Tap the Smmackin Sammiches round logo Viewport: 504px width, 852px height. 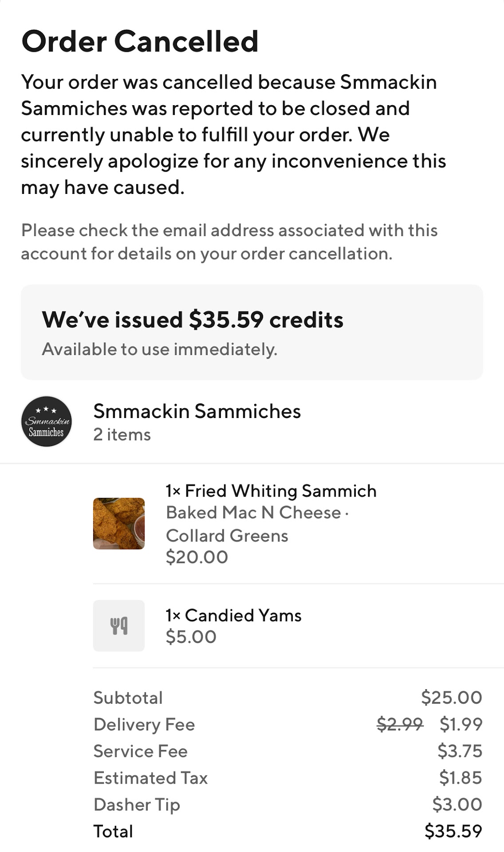pos(47,421)
